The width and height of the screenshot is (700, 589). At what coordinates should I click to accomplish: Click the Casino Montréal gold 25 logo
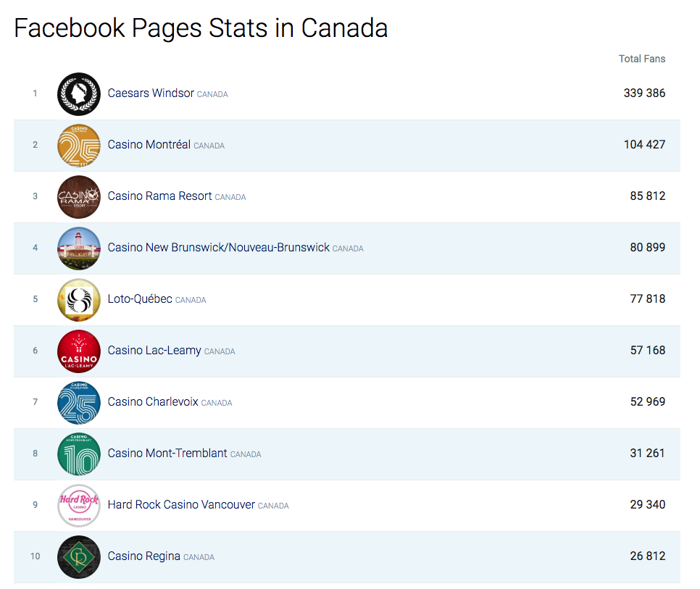[79, 146]
